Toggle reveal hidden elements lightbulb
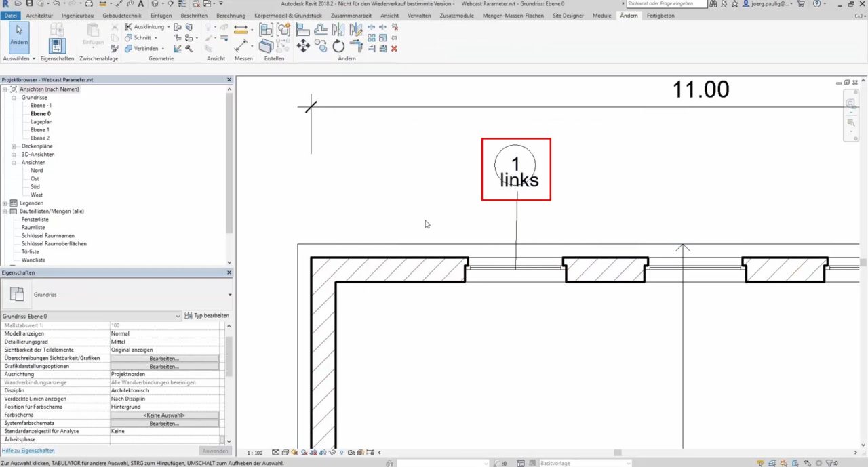868x467 pixels. [x=342, y=452]
